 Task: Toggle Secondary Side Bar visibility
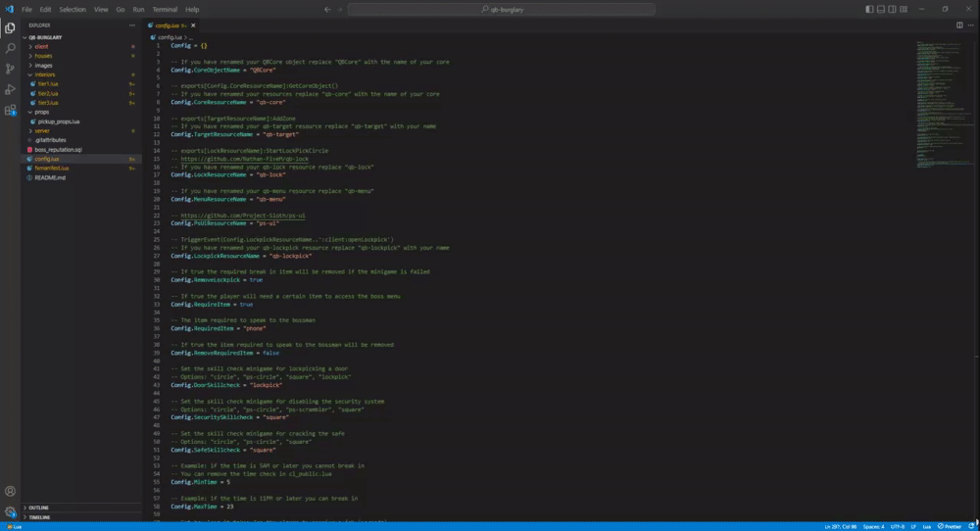coord(892,10)
